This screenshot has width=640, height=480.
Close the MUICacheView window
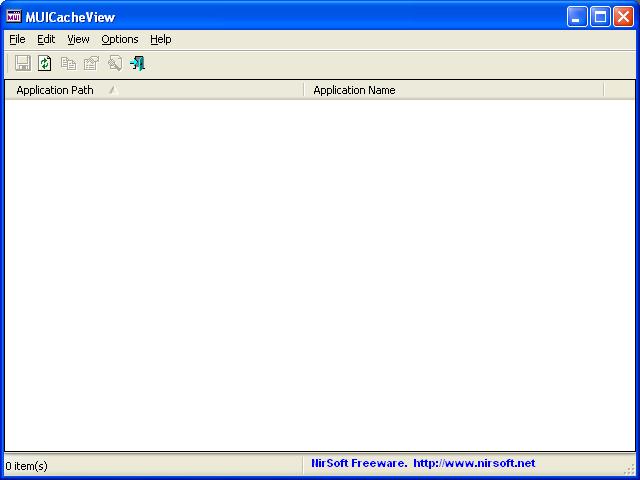pyautogui.click(x=624, y=17)
